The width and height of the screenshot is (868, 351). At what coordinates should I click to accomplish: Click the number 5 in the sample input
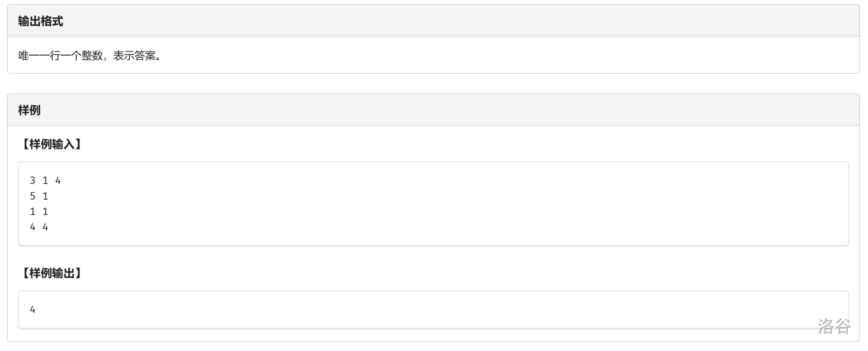(x=33, y=196)
